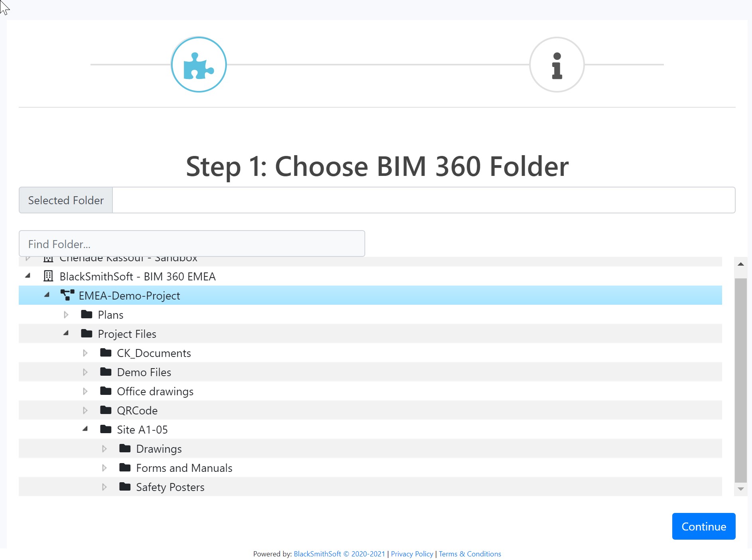Select the Demo Files label
Screen dimensions: 752x560
[144, 372]
